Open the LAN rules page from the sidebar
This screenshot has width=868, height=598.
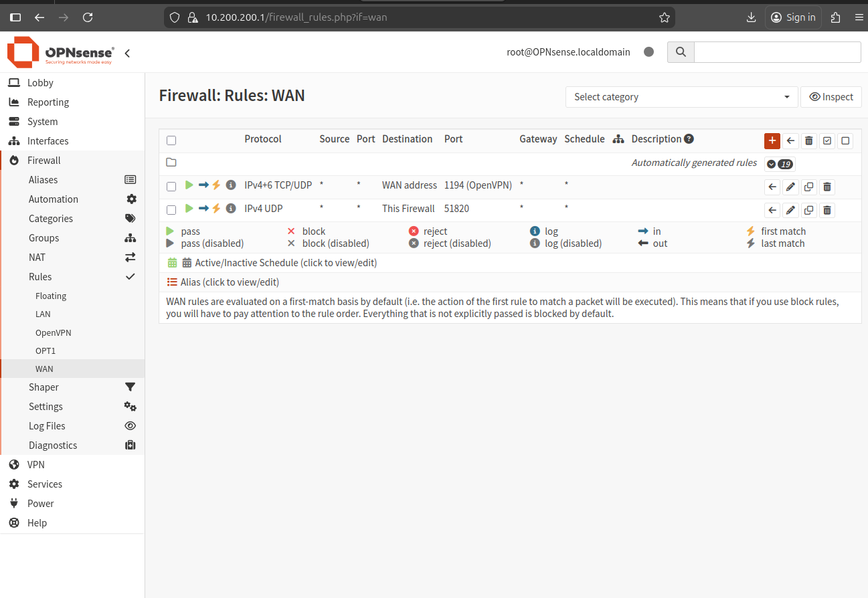pos(42,314)
